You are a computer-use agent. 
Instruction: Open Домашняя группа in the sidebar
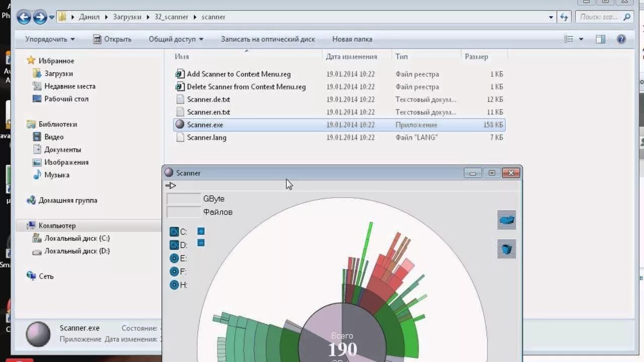click(67, 200)
